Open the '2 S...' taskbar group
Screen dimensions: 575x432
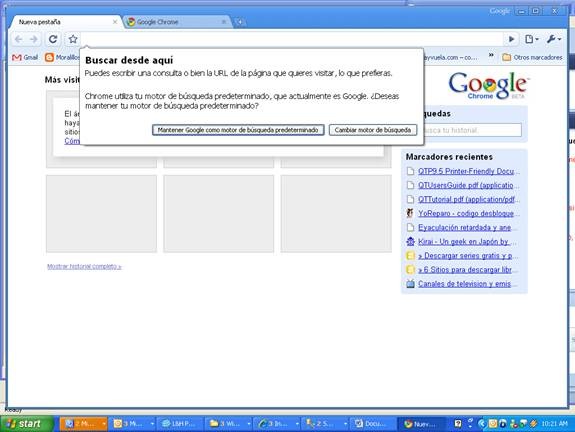point(326,424)
